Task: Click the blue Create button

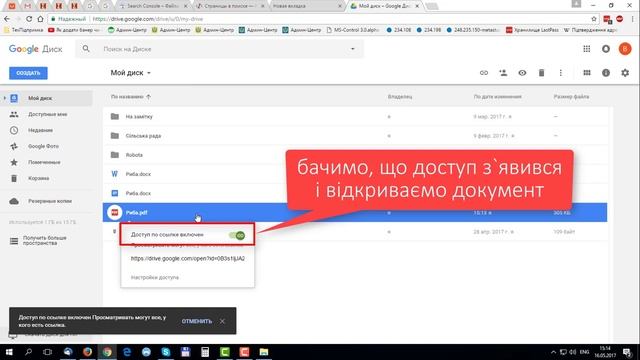Action: tap(28, 73)
